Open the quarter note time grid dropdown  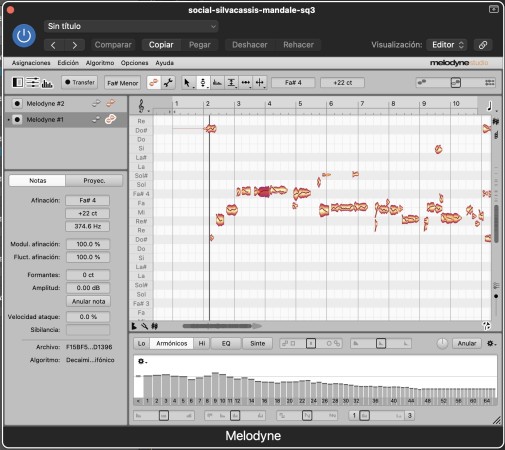[x=491, y=107]
